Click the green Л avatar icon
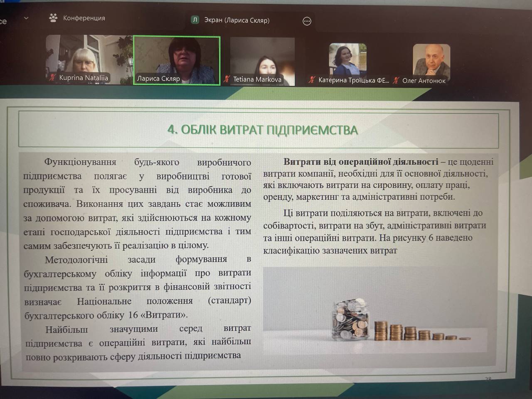The width and height of the screenshot is (532, 399). tap(195, 20)
